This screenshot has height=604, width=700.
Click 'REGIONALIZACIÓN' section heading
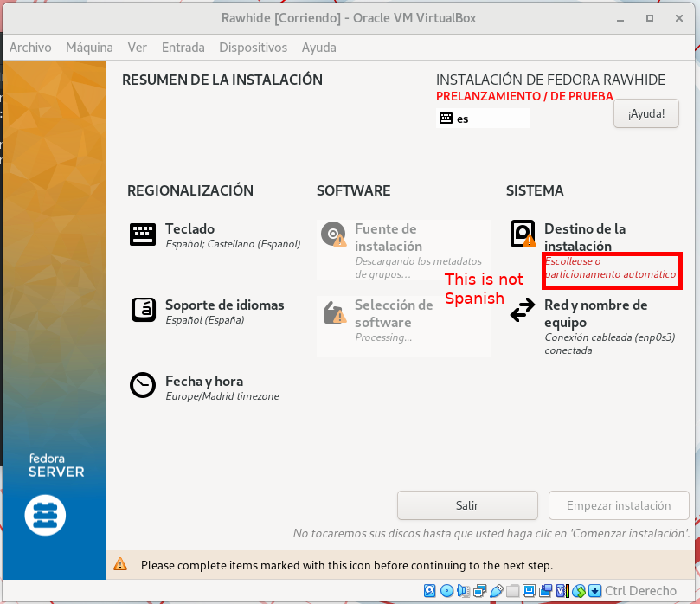pos(190,190)
